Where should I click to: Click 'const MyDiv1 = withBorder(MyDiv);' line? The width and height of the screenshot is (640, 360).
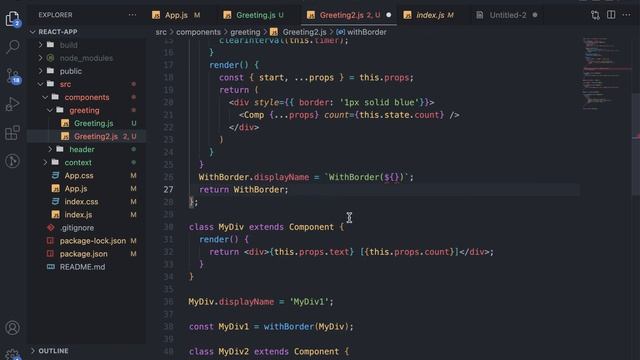pos(271,327)
